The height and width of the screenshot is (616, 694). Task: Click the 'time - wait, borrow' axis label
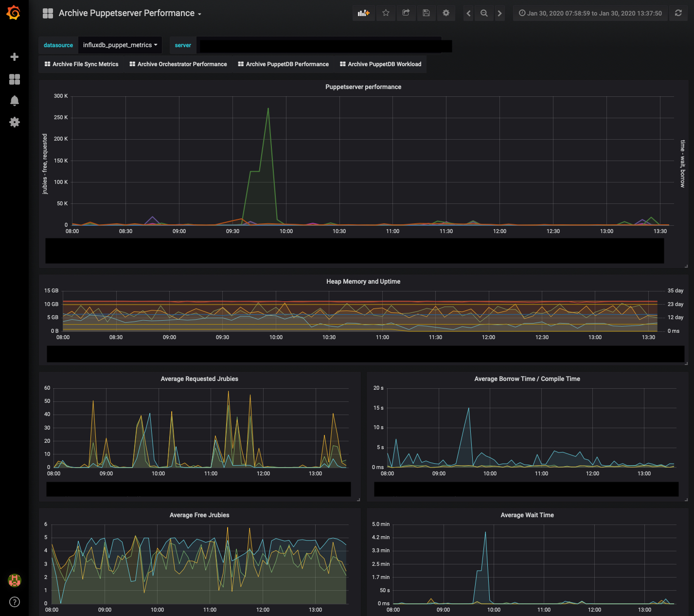(682, 164)
